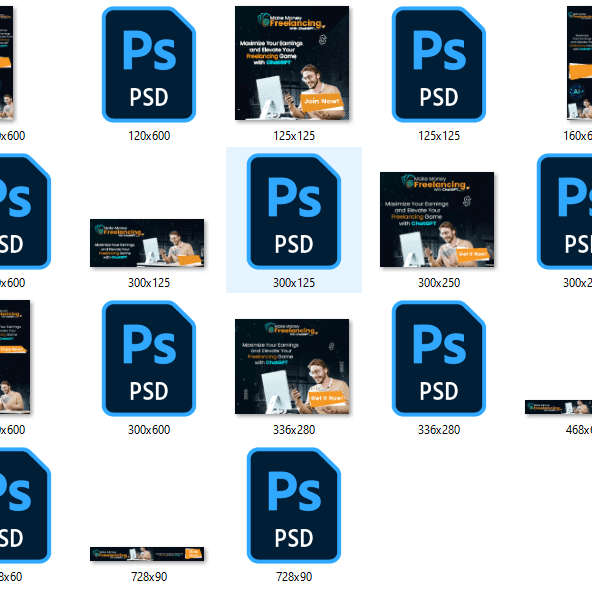Select the 728x90 PSD file icon
Viewport: 592px width, 594px height.
point(294,505)
